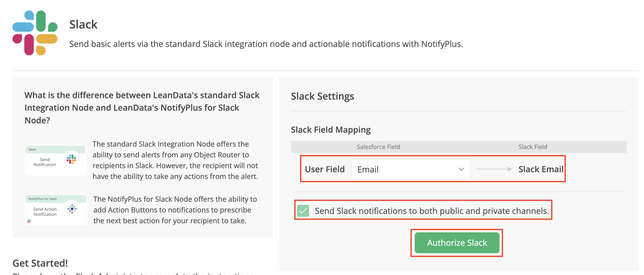The width and height of the screenshot is (644, 275).
Task: Click the small Slack icon under Send Action Notification
Action: pos(29,221)
